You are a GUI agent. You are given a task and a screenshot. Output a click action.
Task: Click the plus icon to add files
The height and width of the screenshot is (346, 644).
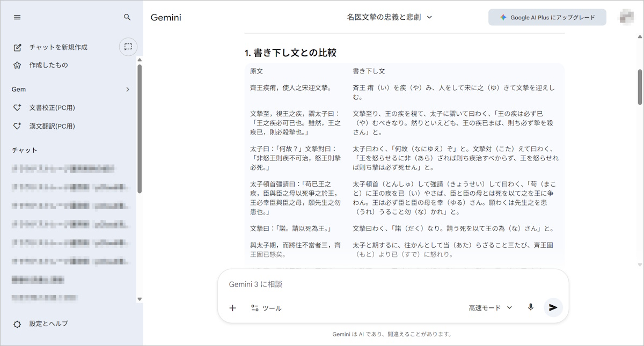(232, 308)
